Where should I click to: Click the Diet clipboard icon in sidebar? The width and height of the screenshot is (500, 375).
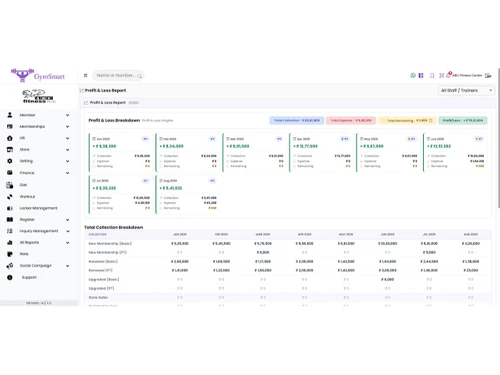(10, 185)
